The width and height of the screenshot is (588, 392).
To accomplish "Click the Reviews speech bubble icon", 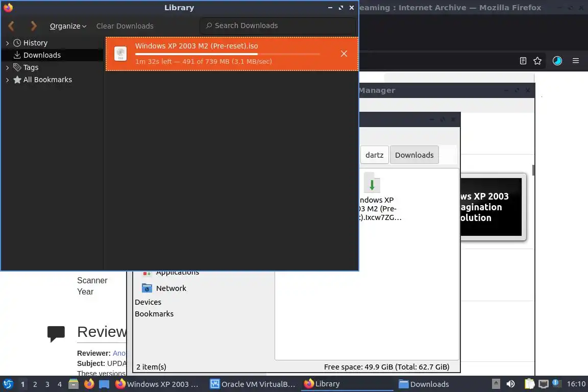I will [x=56, y=333].
